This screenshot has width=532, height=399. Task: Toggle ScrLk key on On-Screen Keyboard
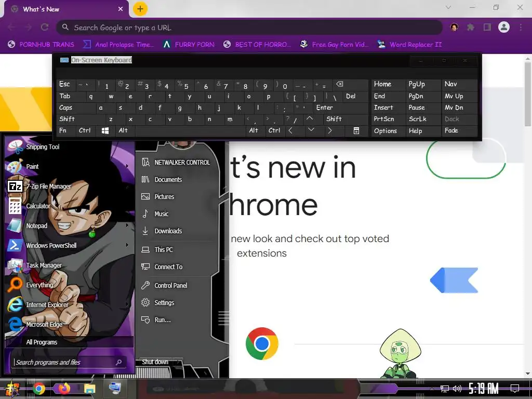point(423,119)
